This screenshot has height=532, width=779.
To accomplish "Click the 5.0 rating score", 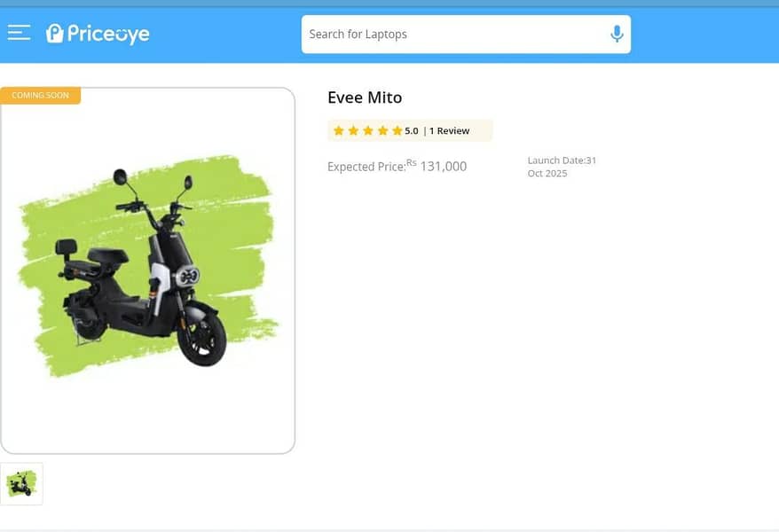I will click(x=412, y=131).
